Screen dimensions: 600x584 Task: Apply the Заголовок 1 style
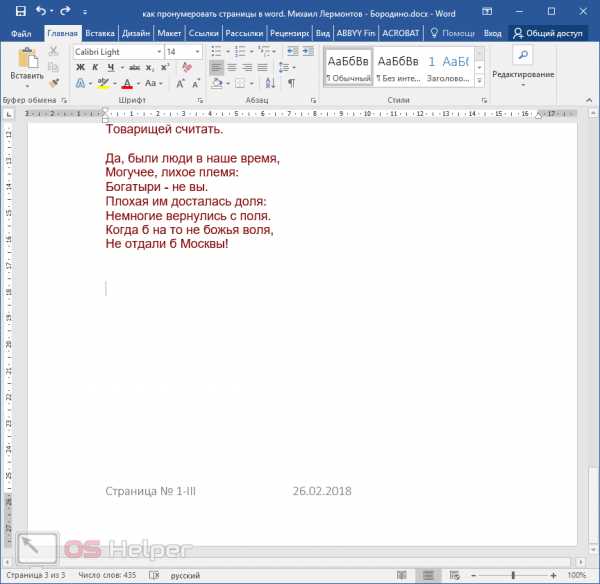[448, 67]
